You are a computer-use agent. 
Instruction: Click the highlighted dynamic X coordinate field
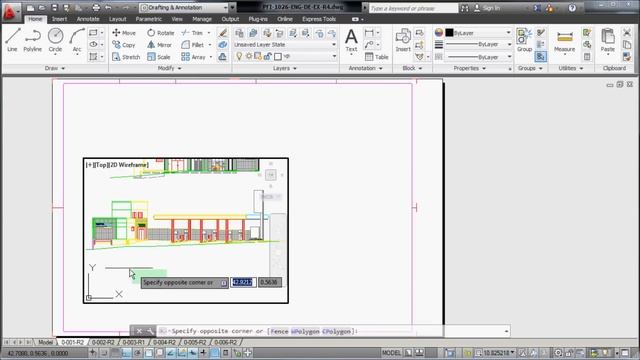[243, 282]
